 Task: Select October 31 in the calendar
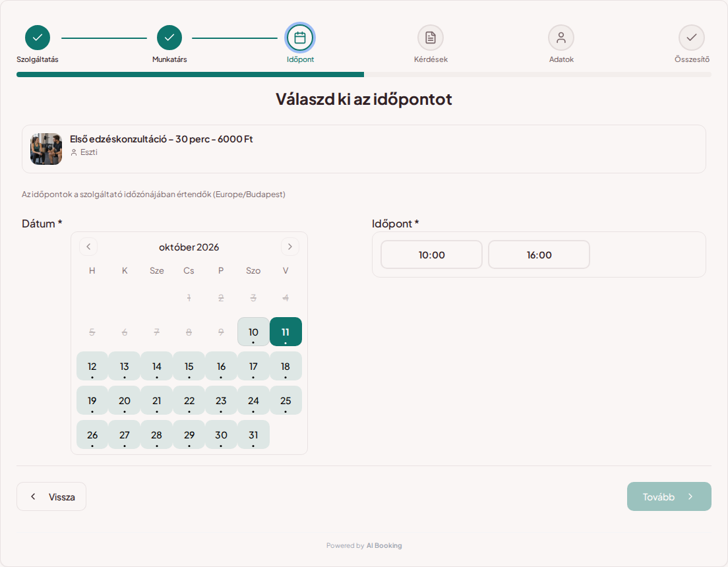pyautogui.click(x=253, y=434)
